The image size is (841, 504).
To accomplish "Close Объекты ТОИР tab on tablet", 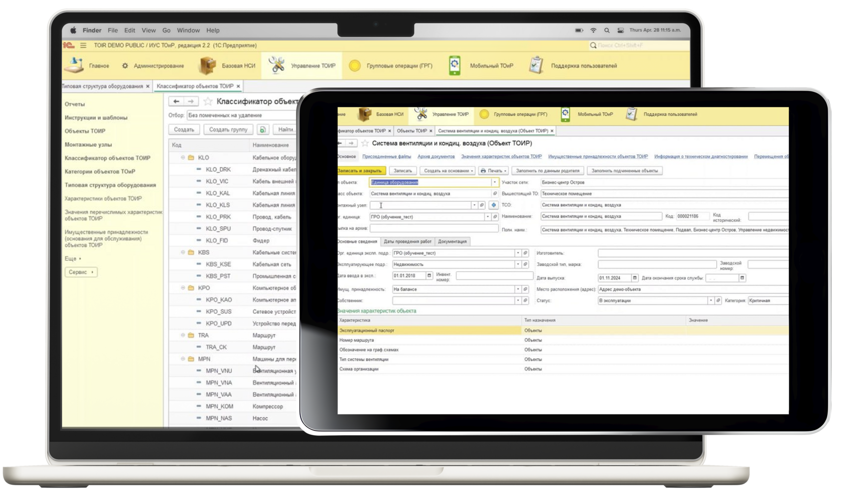I will [431, 131].
